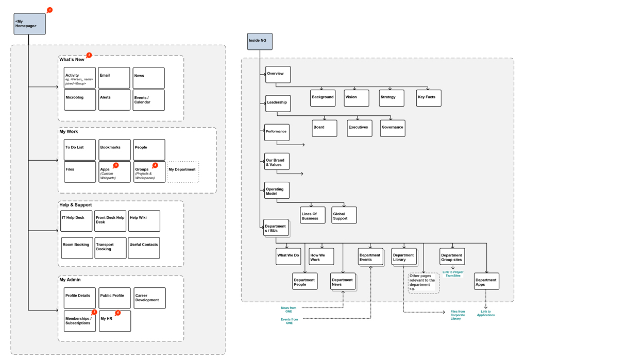
Task: Open the Link to Applications text
Action: pyautogui.click(x=485, y=313)
